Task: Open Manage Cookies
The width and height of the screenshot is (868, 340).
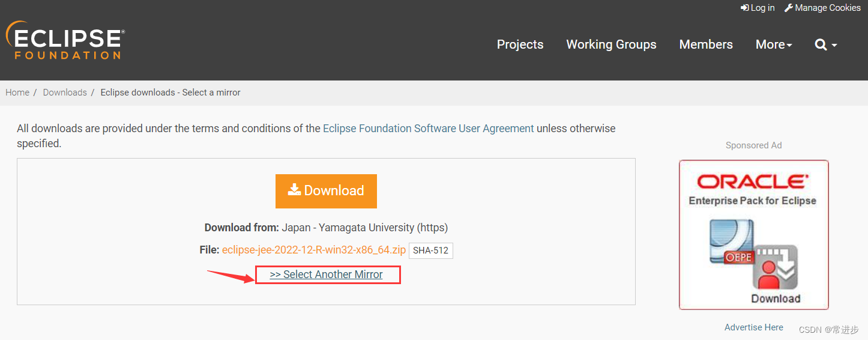Action: coord(822,8)
